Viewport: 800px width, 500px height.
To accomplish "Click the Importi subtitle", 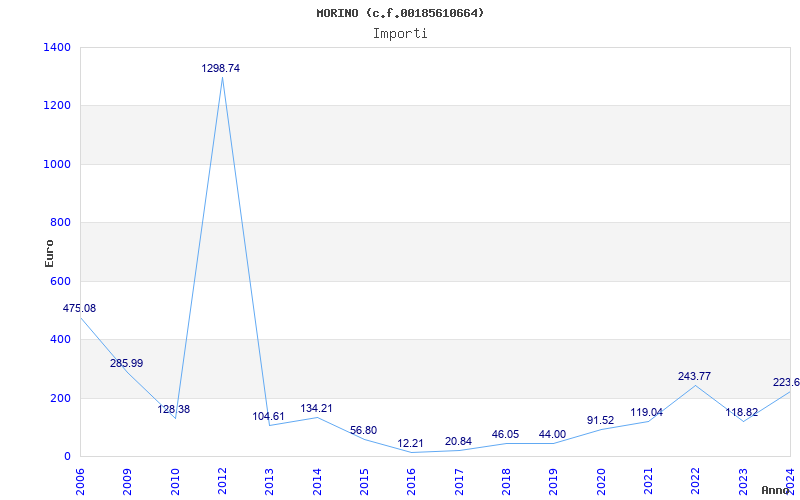I will click(x=400, y=34).
